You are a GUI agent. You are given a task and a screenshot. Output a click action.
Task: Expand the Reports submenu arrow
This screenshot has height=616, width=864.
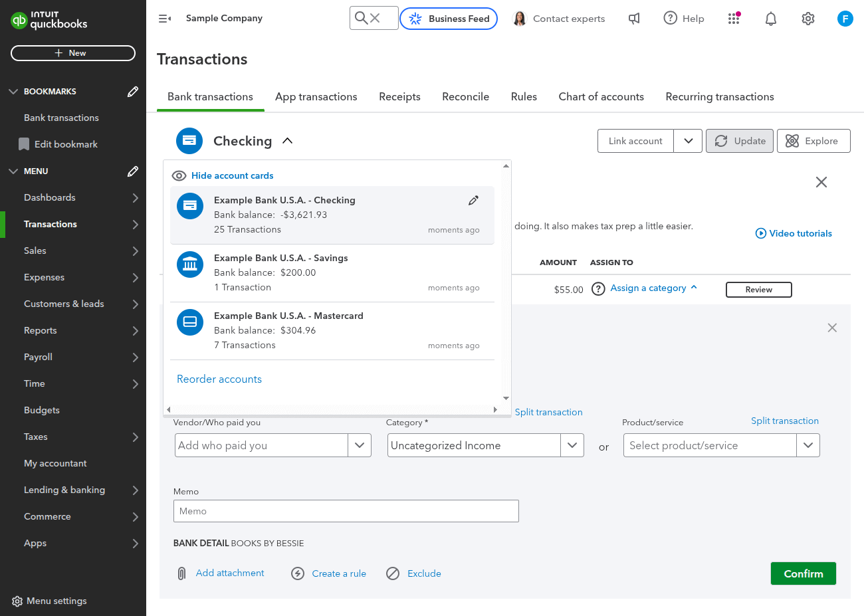135,330
